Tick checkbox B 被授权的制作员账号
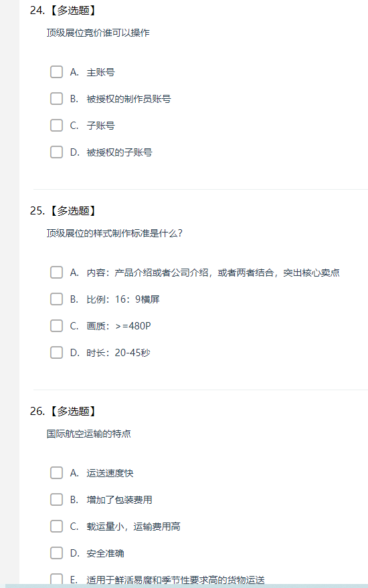This screenshot has width=368, height=588. (56, 99)
